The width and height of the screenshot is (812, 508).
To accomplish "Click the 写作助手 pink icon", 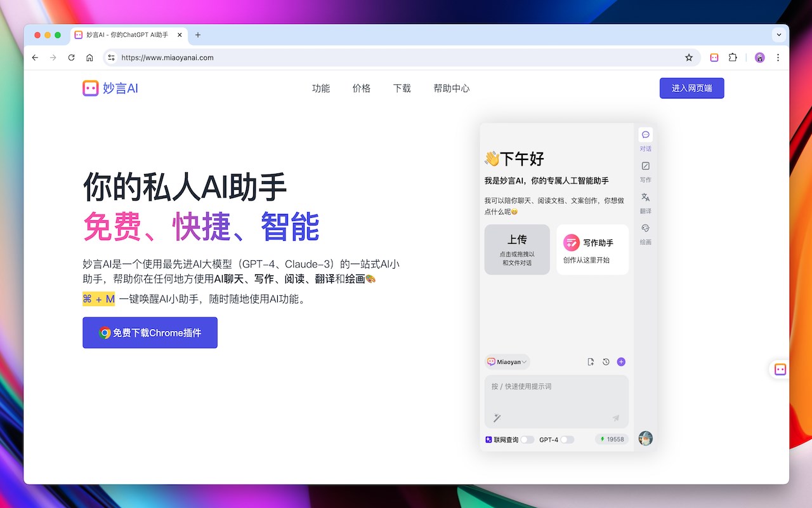I will click(x=571, y=242).
